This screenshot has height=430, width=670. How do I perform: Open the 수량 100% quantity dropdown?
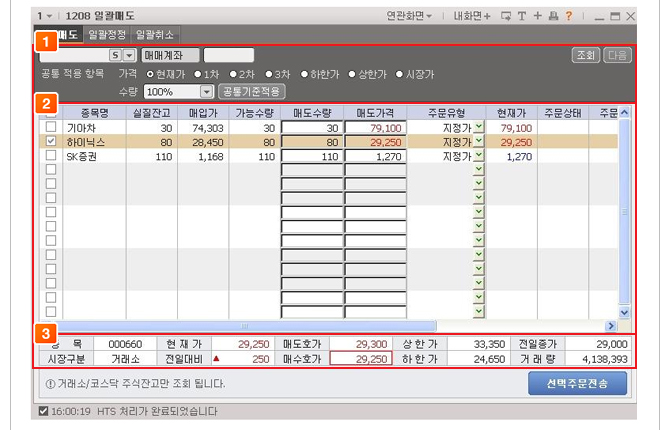(x=206, y=91)
